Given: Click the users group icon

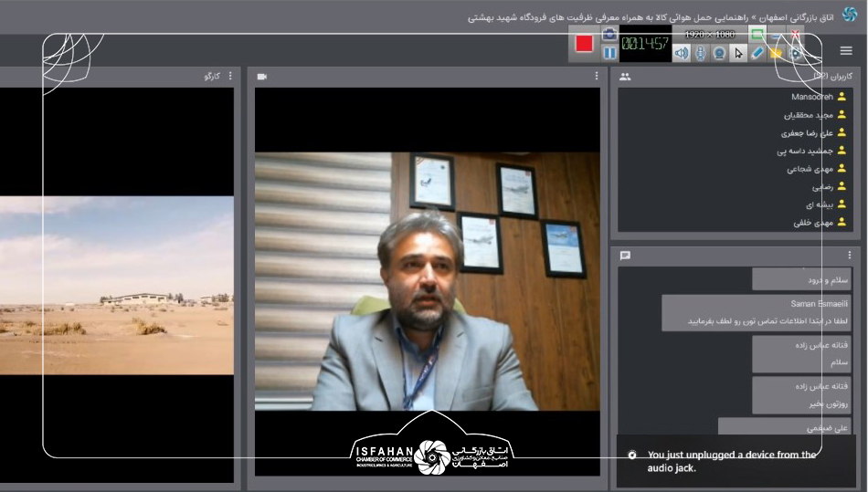Looking at the screenshot, I should pyautogui.click(x=625, y=77).
